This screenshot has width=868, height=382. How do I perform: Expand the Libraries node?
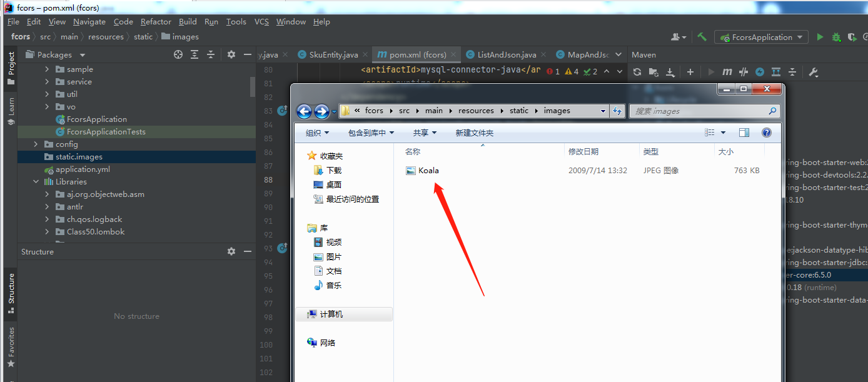pos(36,181)
